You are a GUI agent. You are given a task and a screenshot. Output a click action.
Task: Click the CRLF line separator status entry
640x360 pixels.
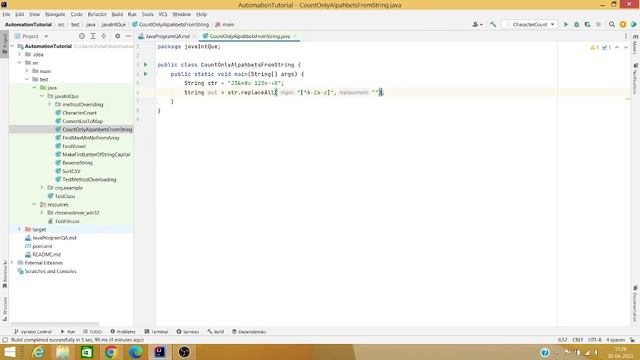[578, 340]
